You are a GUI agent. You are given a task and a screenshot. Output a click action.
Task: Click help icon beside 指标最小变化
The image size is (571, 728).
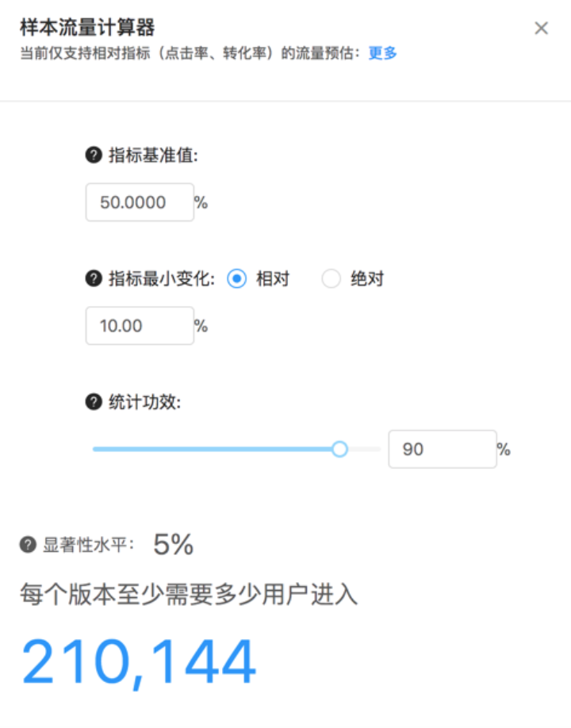[x=94, y=278]
